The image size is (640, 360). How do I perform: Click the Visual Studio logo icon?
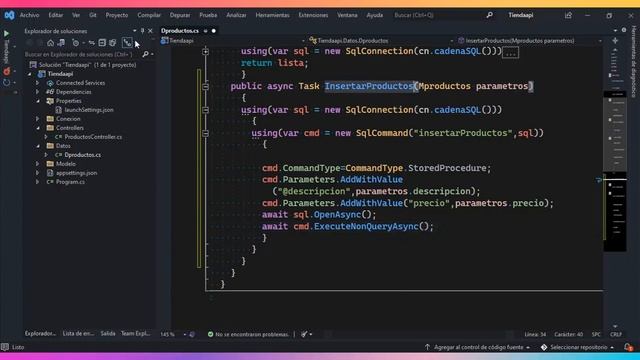[9, 15]
